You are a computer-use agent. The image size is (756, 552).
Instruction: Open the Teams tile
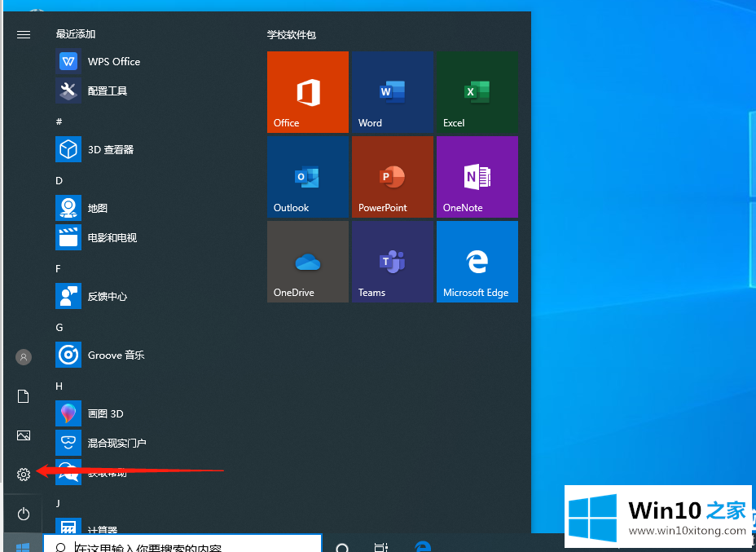393,262
